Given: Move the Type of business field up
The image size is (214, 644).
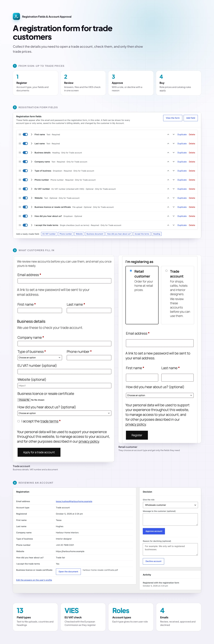Looking at the screenshot, I should pyautogui.click(x=168, y=171).
